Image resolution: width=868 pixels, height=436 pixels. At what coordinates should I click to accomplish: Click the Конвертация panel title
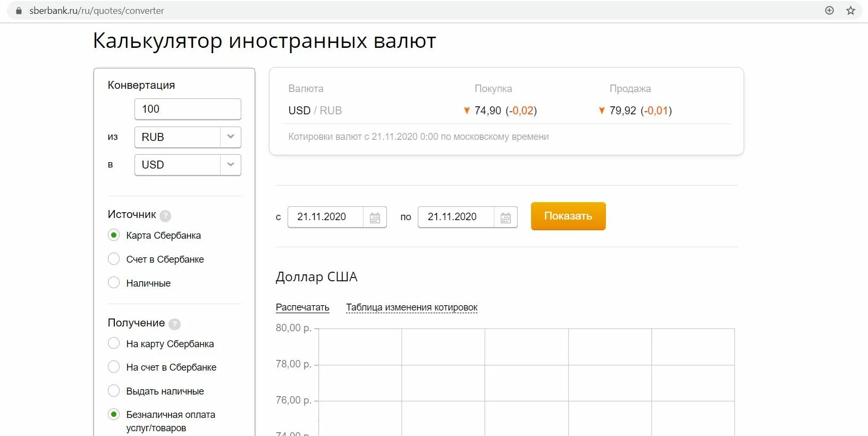[x=141, y=85]
